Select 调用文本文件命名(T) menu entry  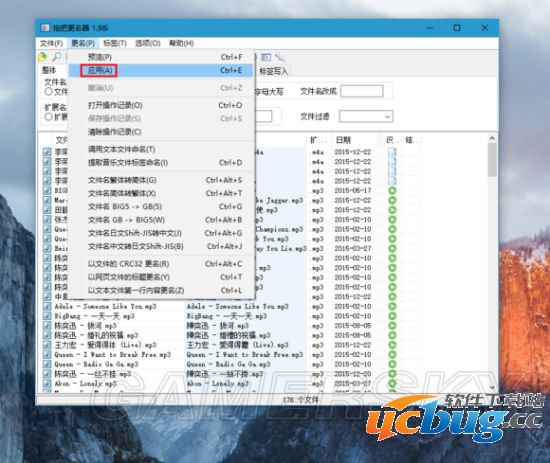pyautogui.click(x=161, y=149)
